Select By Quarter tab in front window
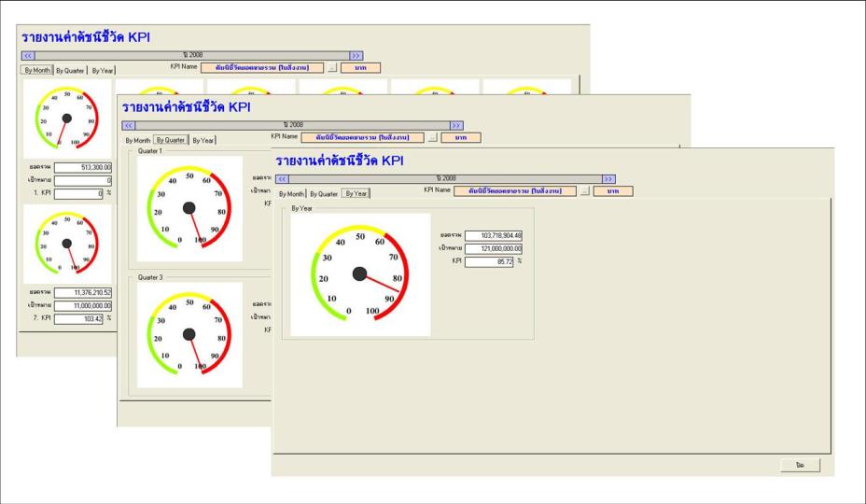 (324, 194)
